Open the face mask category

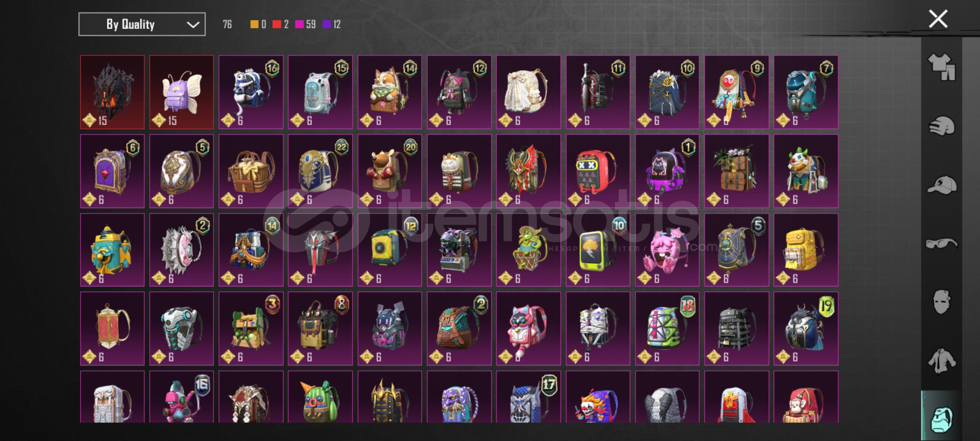click(942, 302)
